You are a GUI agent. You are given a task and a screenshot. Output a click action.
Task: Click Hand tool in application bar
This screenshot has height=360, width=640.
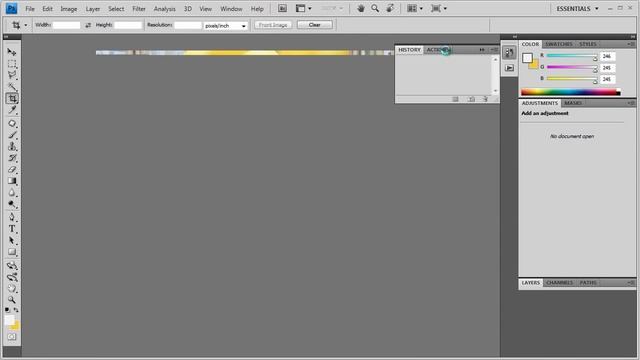coord(360,9)
